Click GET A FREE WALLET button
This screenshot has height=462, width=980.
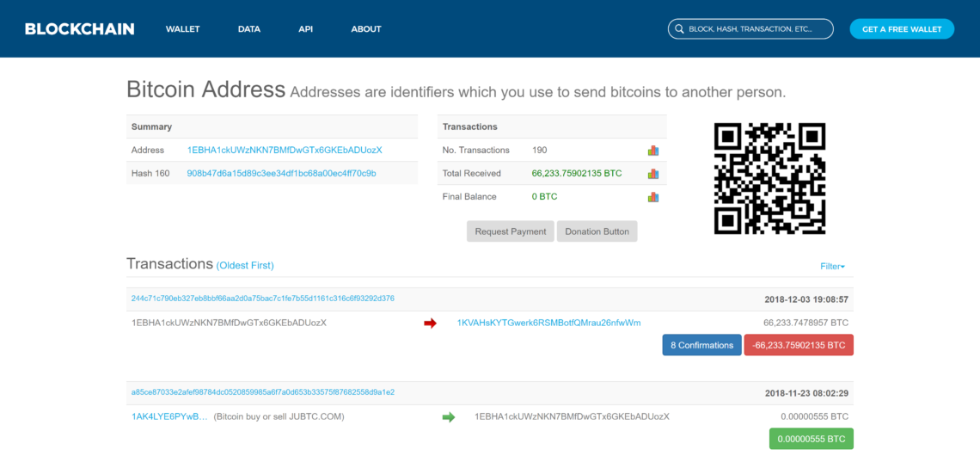coord(902,29)
